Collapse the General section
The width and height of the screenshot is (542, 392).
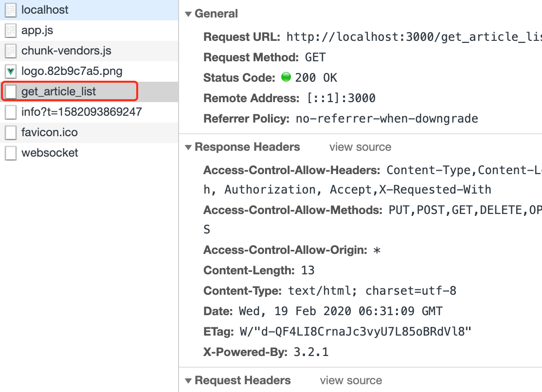tap(188, 14)
